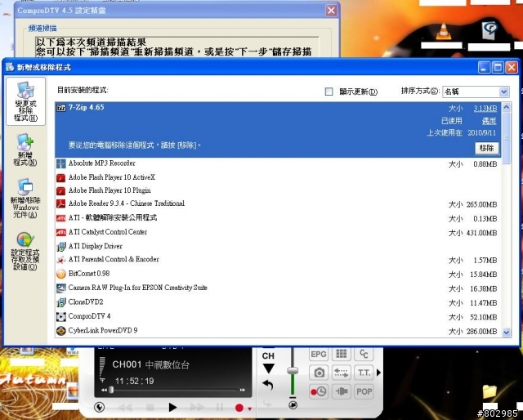Select Absolute MP3 Recorder row text
This screenshot has height=420, width=523.
pyautogui.click(x=101, y=163)
